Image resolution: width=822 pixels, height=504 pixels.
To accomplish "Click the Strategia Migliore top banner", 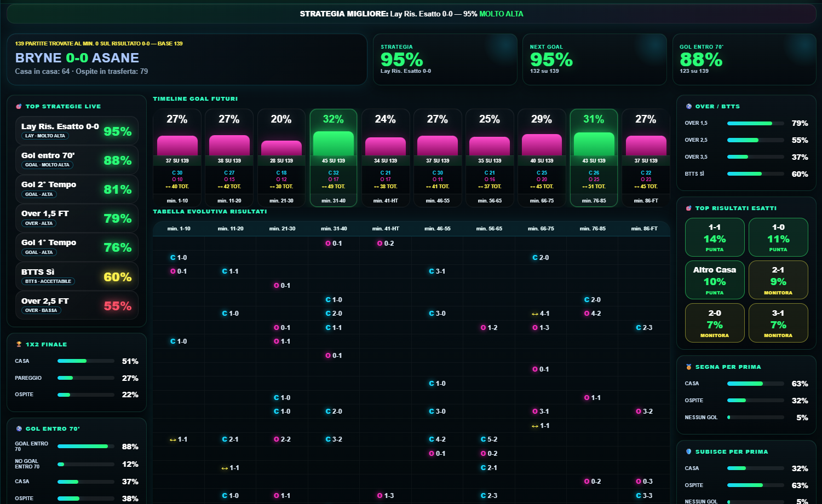I will [411, 14].
